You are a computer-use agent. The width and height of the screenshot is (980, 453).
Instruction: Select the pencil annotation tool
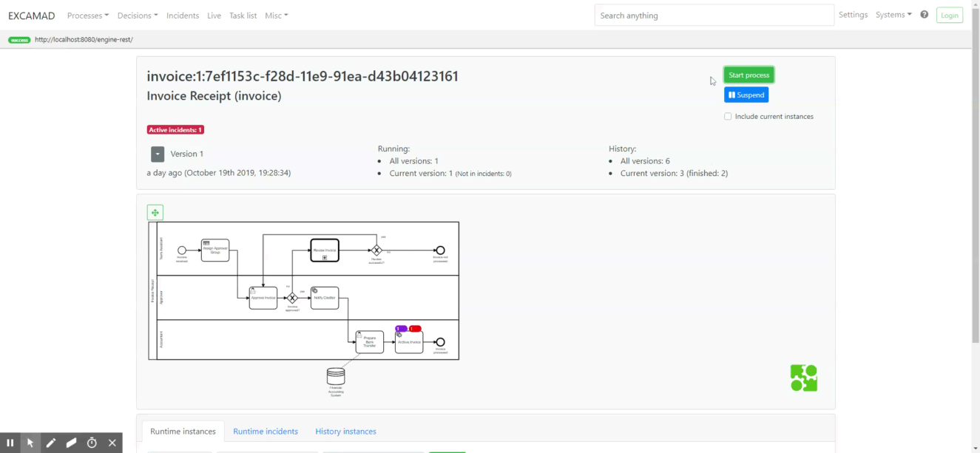51,443
